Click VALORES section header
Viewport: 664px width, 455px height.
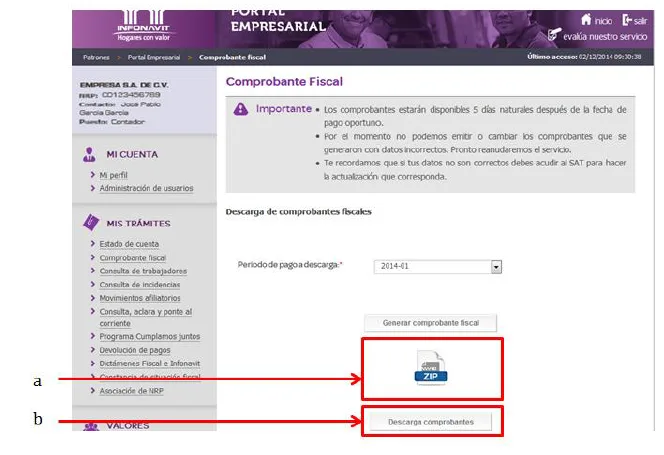[x=127, y=426]
